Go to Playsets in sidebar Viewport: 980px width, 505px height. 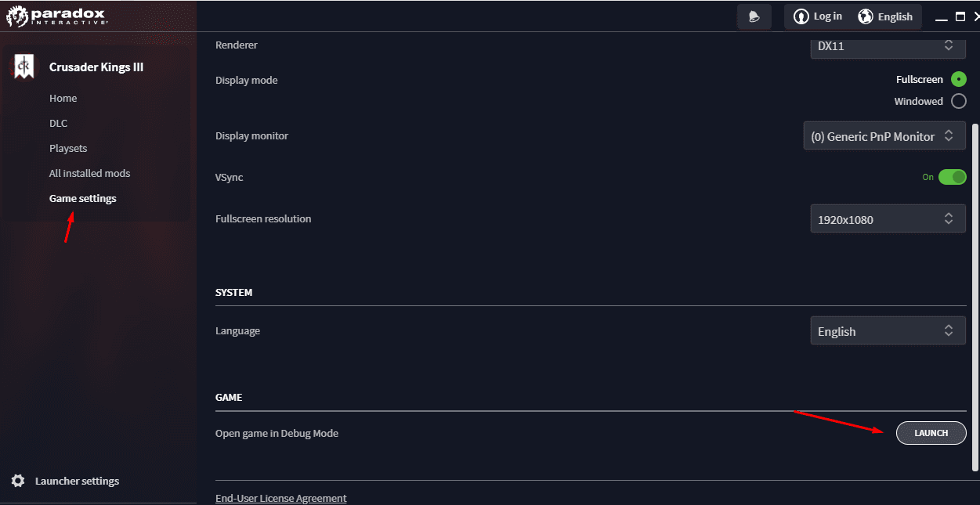68,148
